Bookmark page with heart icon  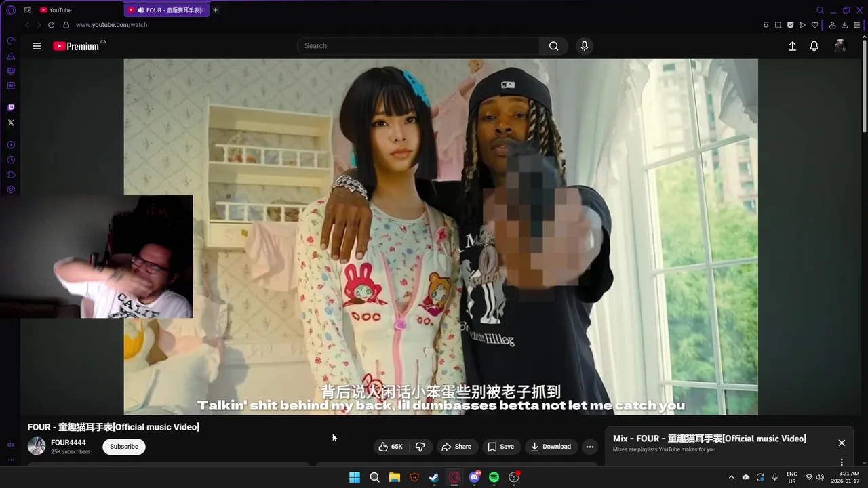click(x=814, y=25)
